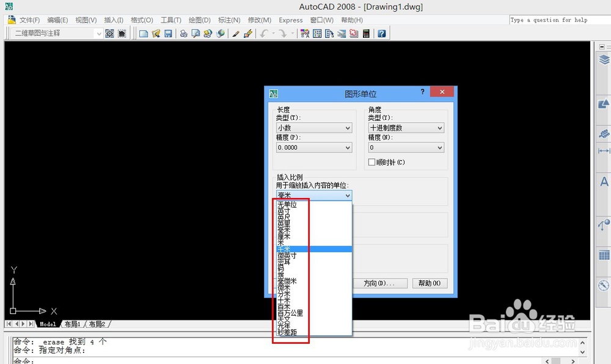611x364 pixels.
Task: Expand the Undo history dropdown arrow
Action: tap(273, 34)
